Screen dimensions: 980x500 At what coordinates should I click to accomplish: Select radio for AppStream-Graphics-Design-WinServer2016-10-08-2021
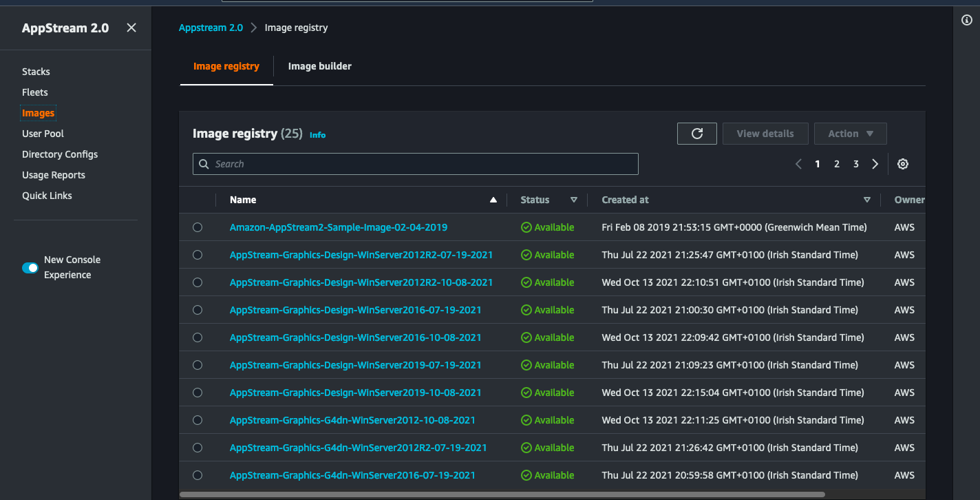(x=198, y=337)
